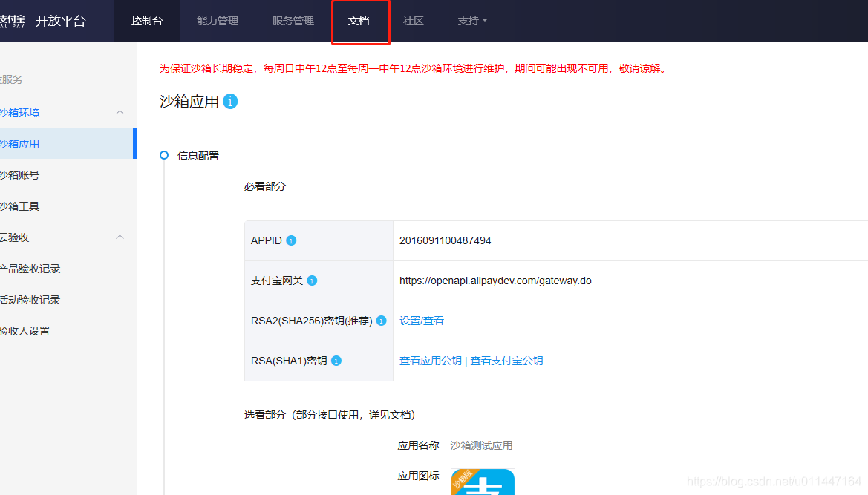
Task: Click the 查看应用公钥 link
Action: 431,361
